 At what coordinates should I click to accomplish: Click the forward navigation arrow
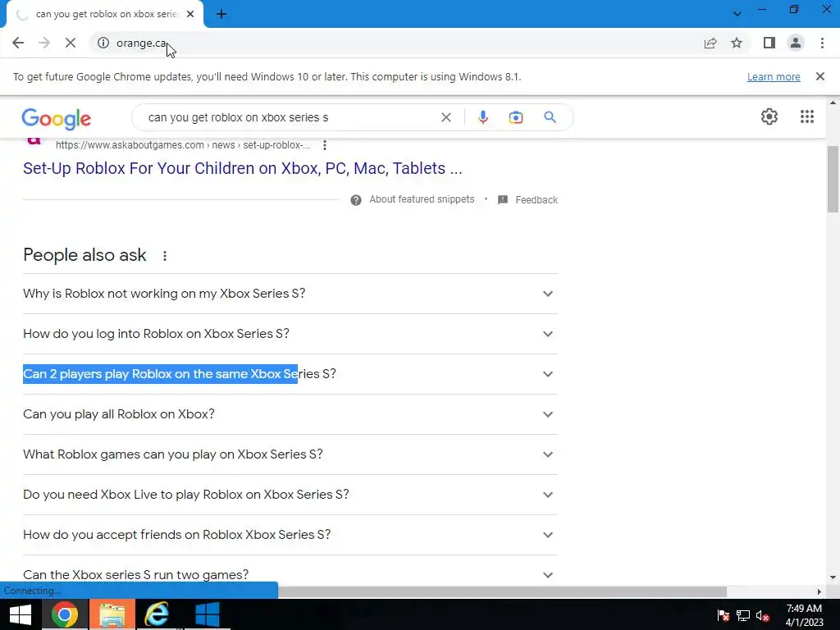(44, 43)
